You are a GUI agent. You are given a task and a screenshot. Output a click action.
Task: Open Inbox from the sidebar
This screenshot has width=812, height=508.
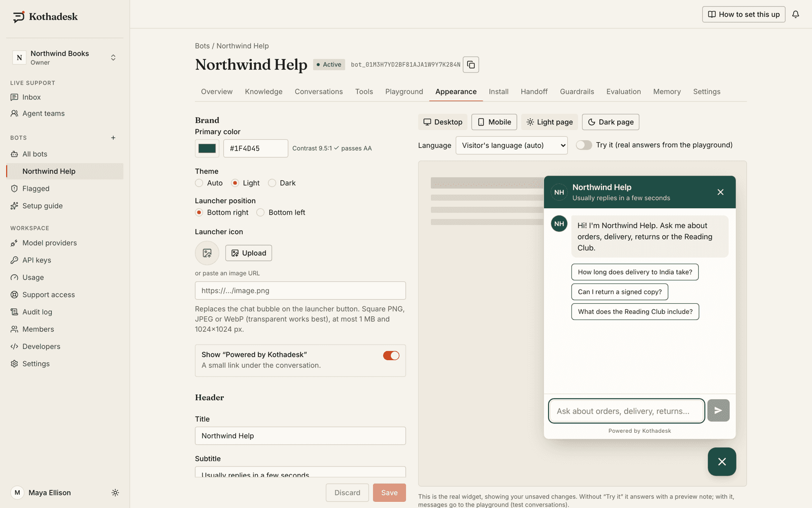pyautogui.click(x=64, y=97)
